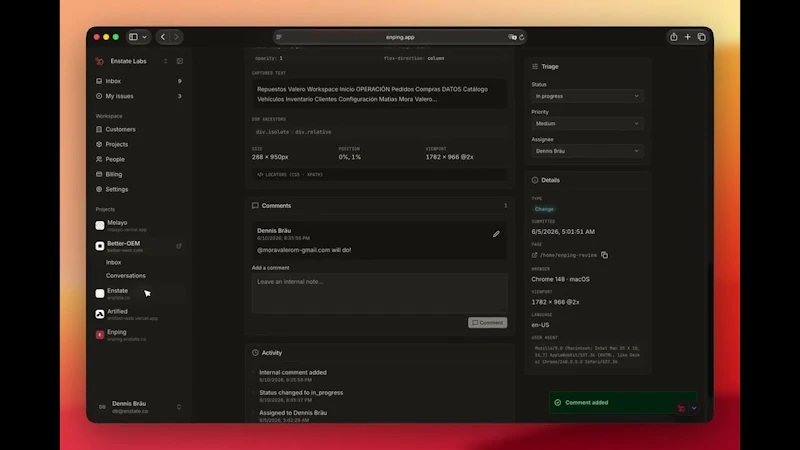Click the Enstate Labs logo icon

99,61
